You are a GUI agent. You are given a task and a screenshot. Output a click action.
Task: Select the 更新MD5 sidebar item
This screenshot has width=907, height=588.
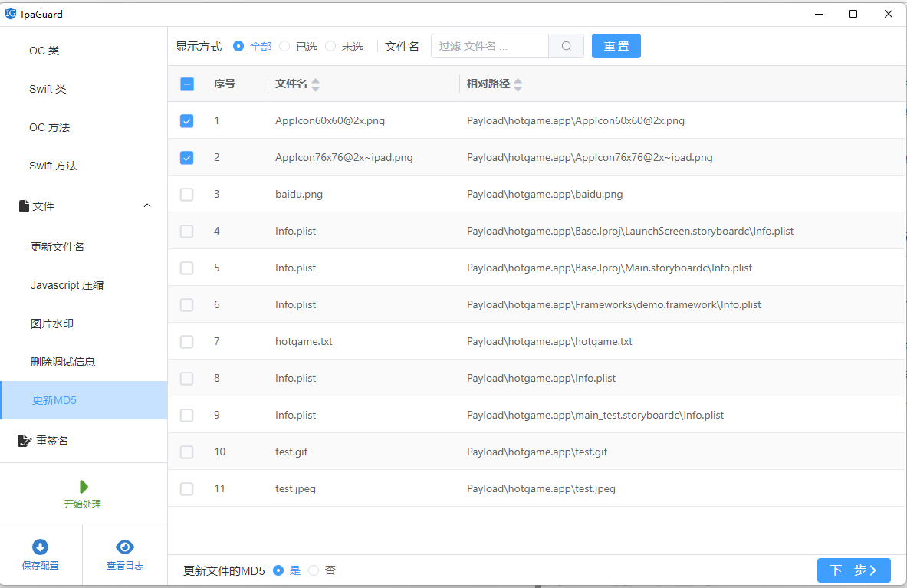tap(84, 400)
